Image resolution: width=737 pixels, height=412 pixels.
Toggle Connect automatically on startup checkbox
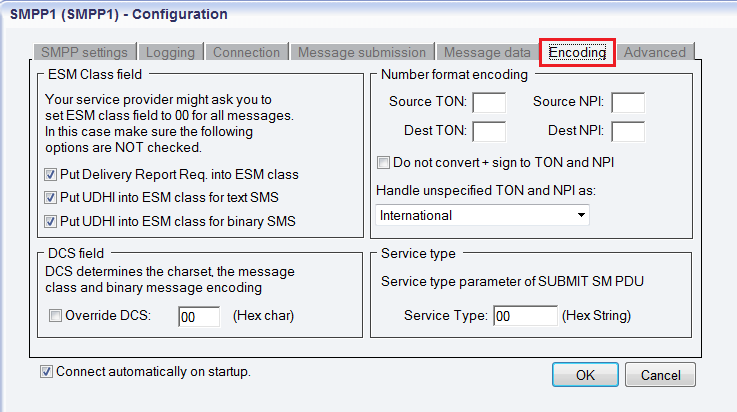tap(46, 372)
